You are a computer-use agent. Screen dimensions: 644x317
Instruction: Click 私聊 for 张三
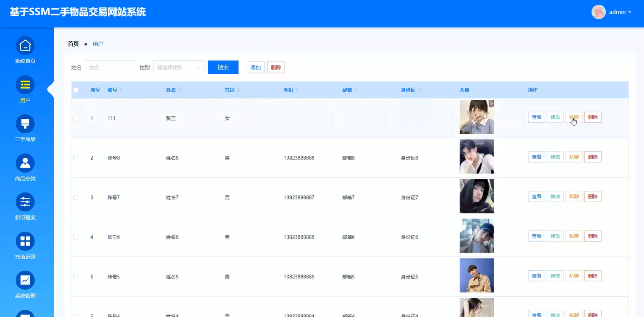574,117
